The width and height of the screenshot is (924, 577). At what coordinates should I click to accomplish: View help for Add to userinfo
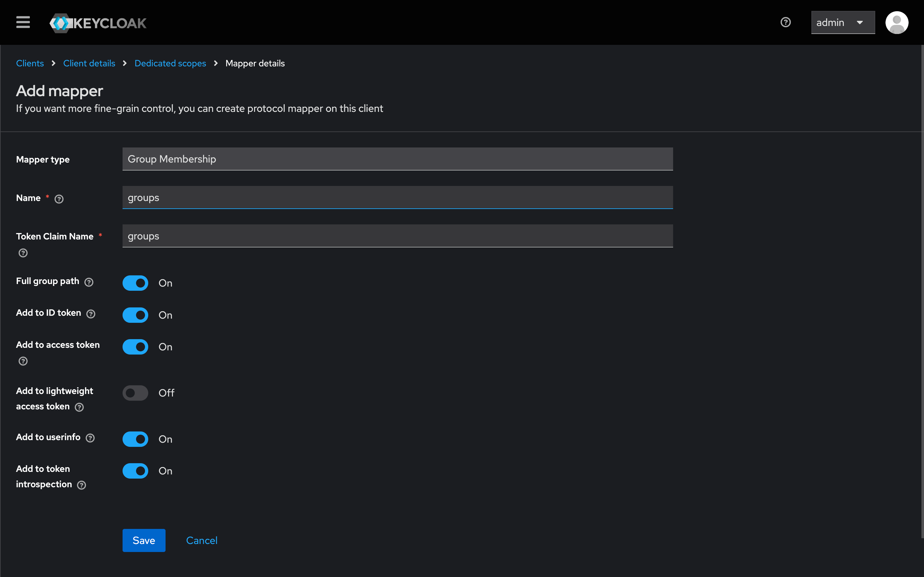tap(90, 438)
